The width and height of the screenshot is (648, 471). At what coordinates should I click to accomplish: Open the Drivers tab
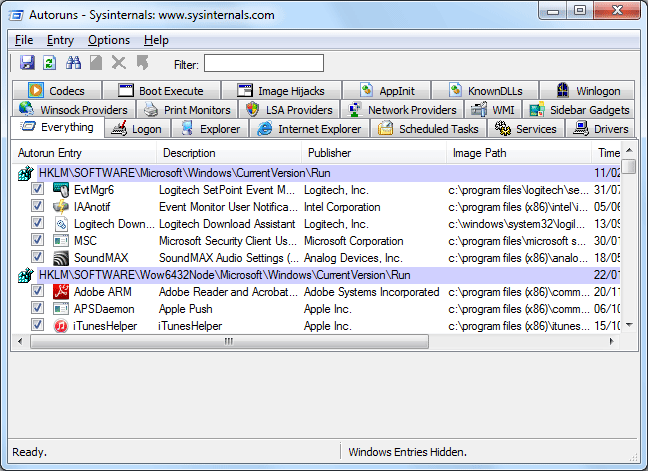point(600,128)
